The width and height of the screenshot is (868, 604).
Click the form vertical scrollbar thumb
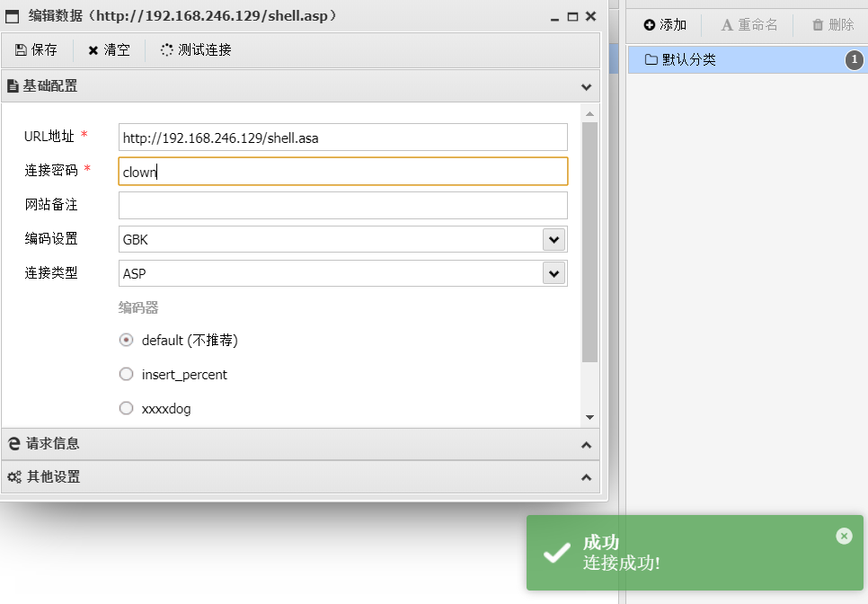tap(589, 243)
